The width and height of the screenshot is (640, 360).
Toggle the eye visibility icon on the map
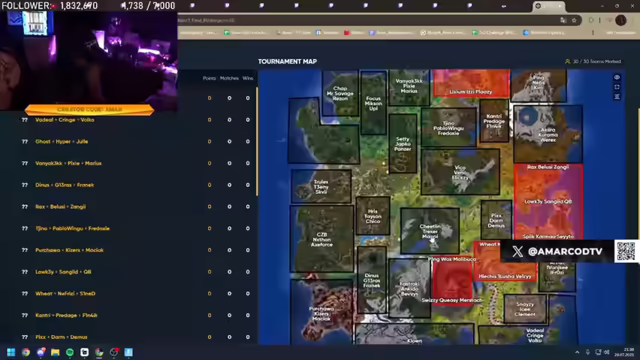pyautogui.click(x=617, y=78)
